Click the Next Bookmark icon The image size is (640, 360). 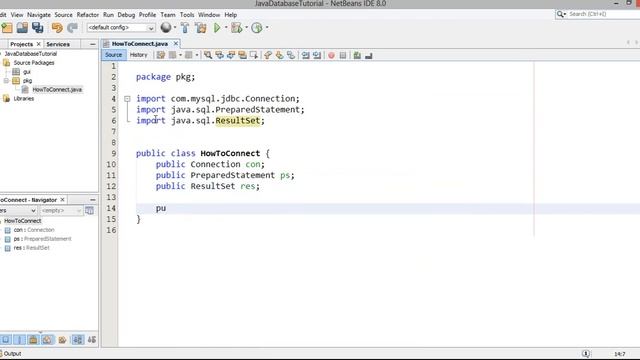click(279, 55)
